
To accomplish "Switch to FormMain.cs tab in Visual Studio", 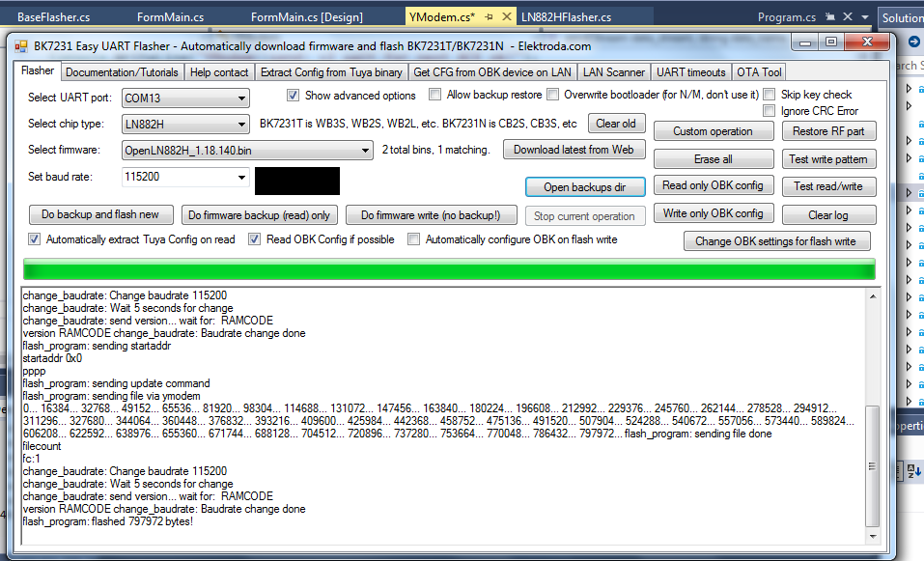I will point(170,17).
